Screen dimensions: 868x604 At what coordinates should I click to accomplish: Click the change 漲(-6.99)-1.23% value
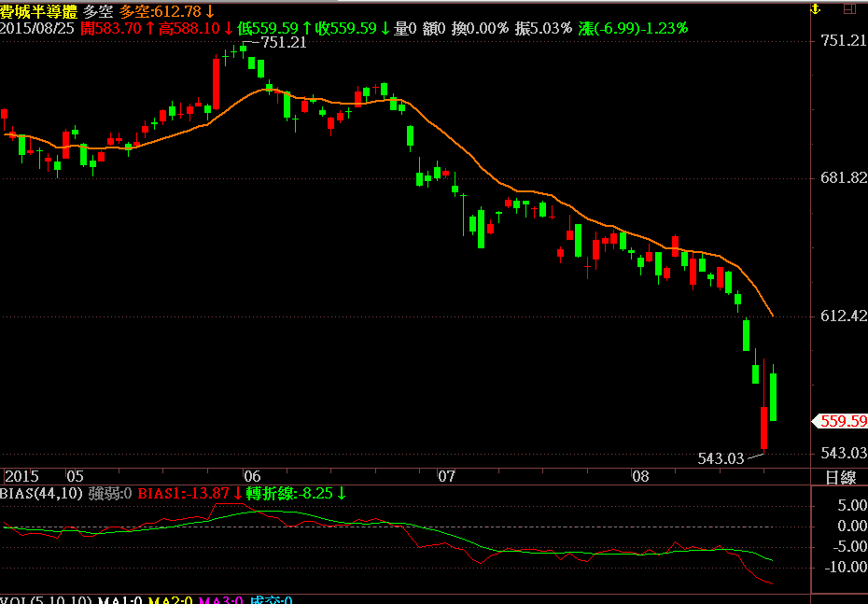click(633, 29)
